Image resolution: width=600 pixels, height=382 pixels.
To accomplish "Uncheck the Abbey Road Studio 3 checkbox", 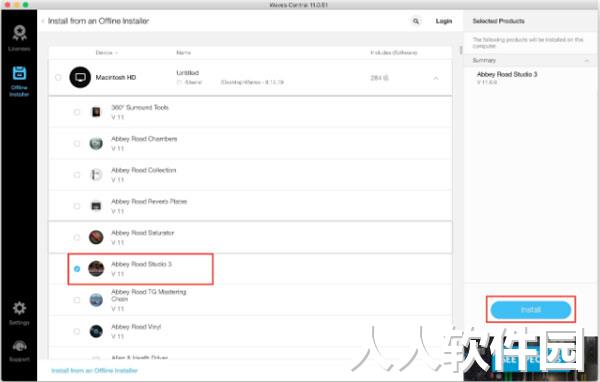I will click(77, 269).
